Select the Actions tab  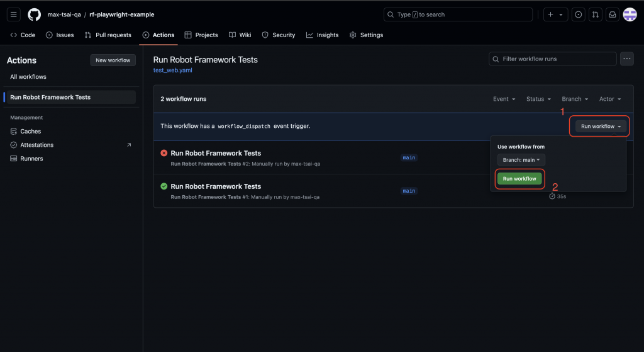[158, 35]
